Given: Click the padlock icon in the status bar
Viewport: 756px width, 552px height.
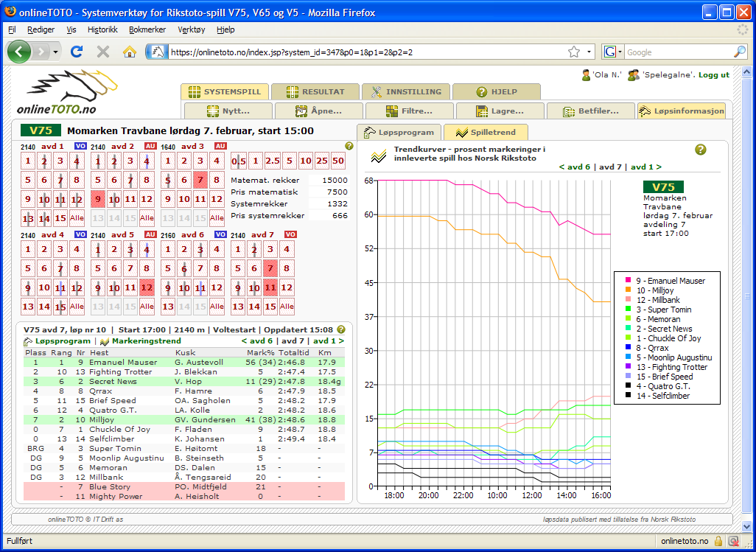Looking at the screenshot, I should click(x=718, y=541).
